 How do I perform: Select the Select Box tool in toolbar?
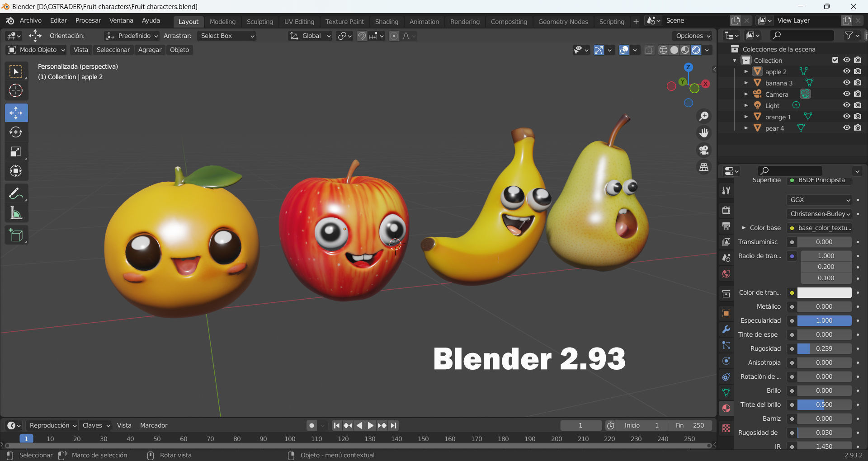click(16, 71)
